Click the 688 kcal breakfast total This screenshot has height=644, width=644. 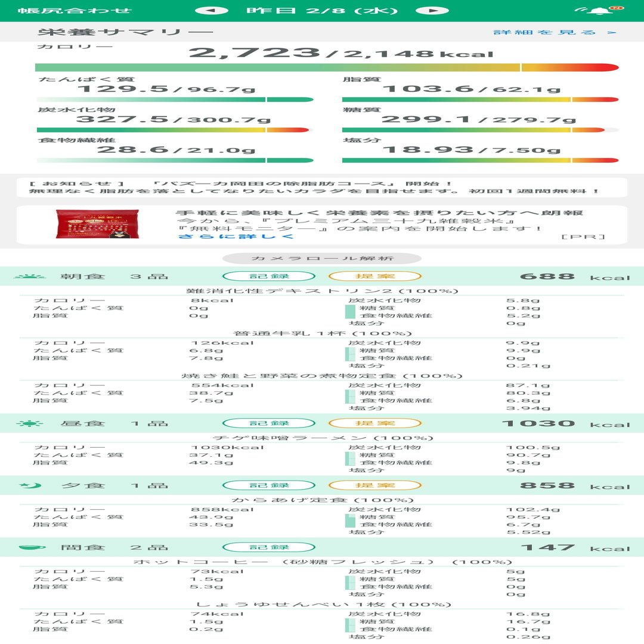click(575, 277)
